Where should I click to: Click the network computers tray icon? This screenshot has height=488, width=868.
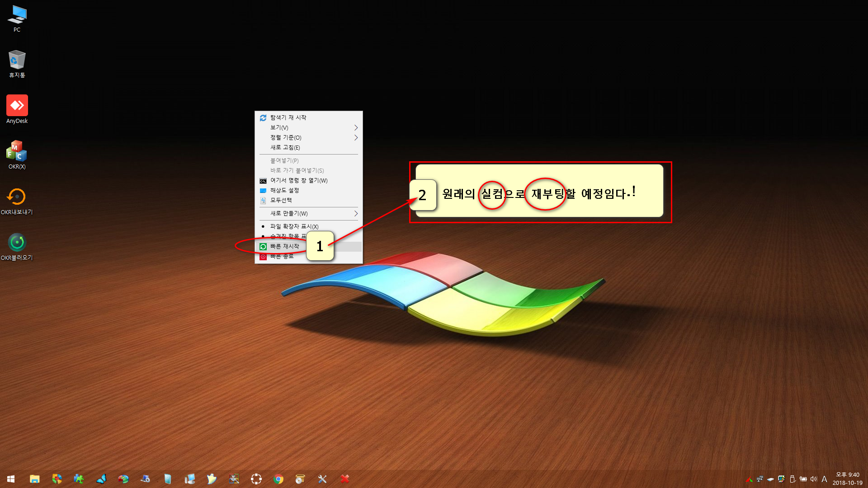(x=760, y=479)
